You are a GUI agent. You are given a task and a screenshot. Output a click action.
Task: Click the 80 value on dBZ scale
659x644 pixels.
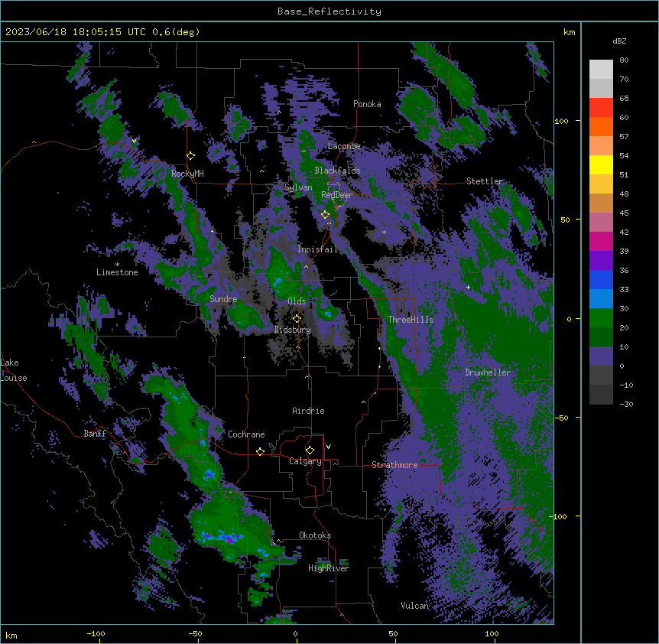(624, 60)
